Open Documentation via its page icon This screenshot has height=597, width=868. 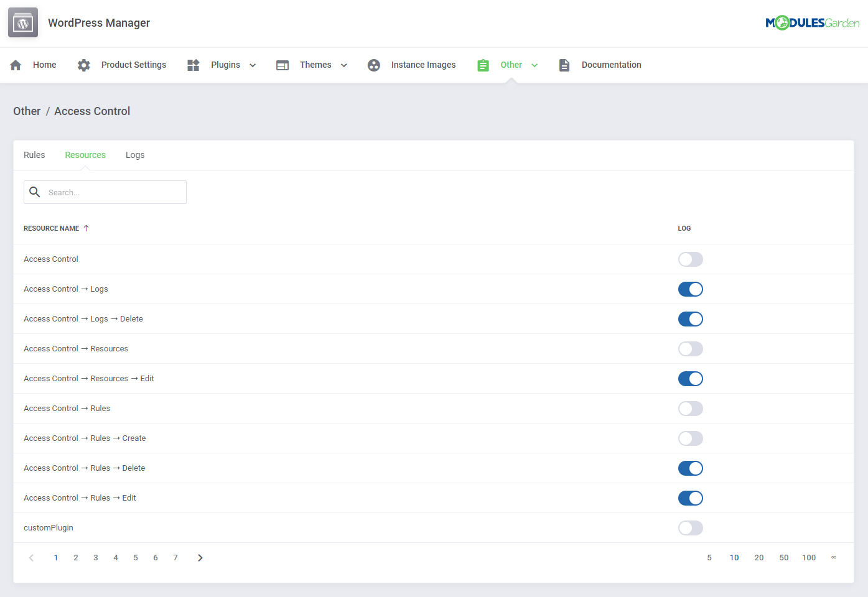[564, 65]
